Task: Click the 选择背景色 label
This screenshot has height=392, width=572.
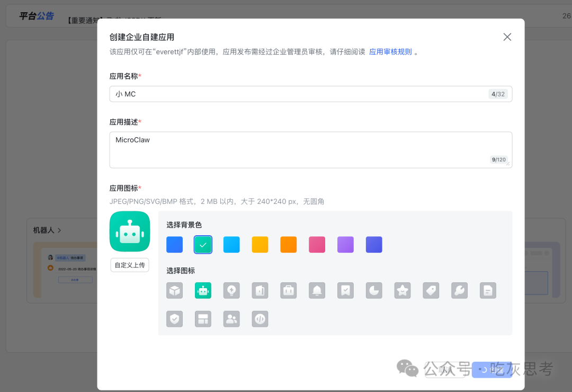Action: (x=184, y=225)
